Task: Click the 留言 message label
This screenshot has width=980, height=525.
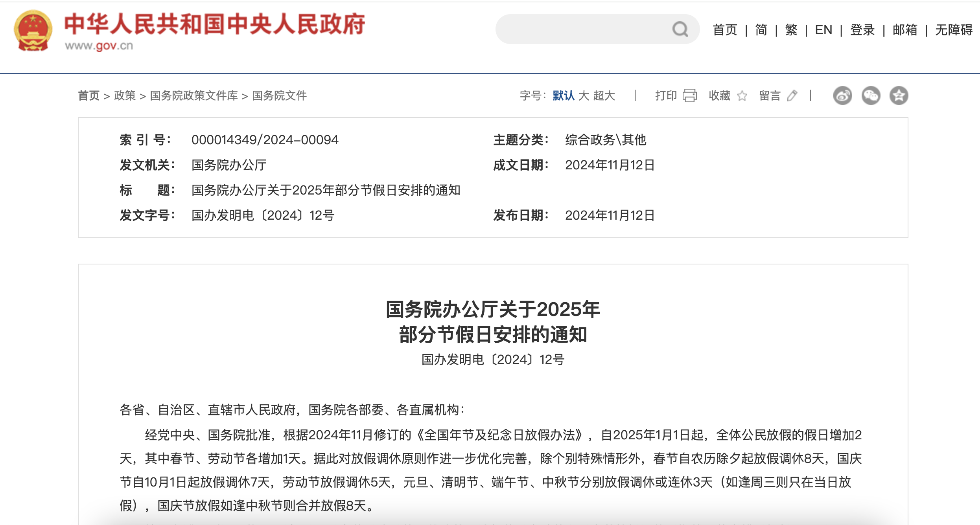Action: coord(770,95)
